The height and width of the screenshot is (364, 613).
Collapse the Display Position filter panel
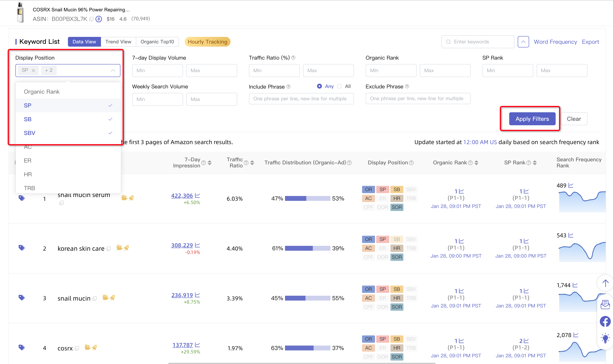113,70
